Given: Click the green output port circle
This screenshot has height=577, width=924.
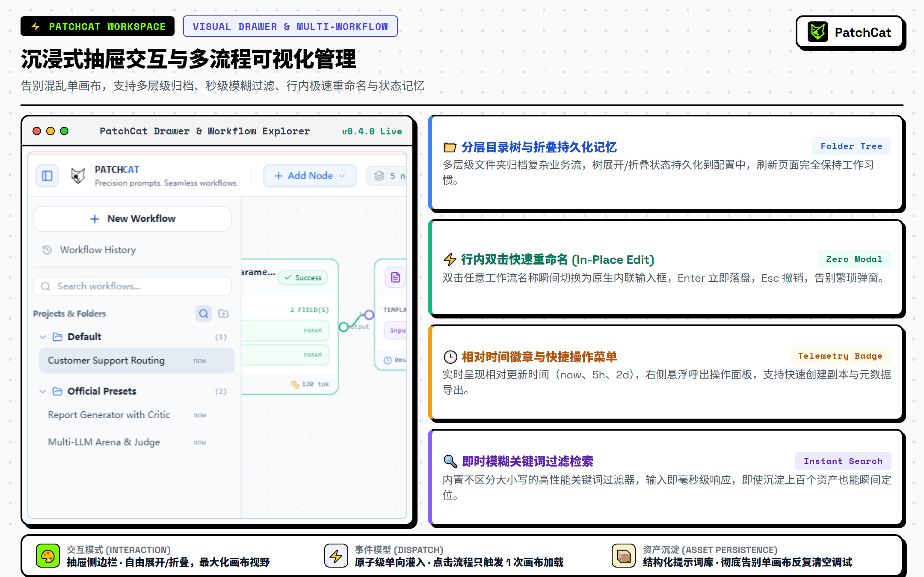Looking at the screenshot, I should click(344, 327).
